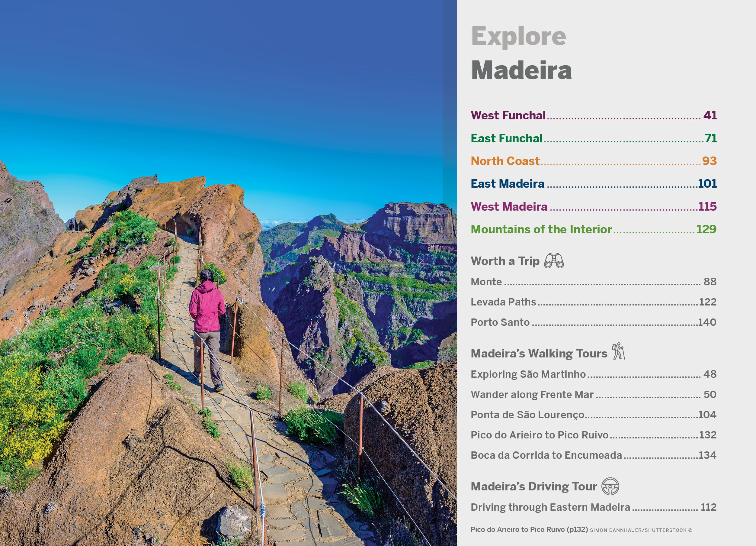Image resolution: width=756 pixels, height=546 pixels.
Task: Select Mountains of the Interior entry
Action: pos(593,229)
